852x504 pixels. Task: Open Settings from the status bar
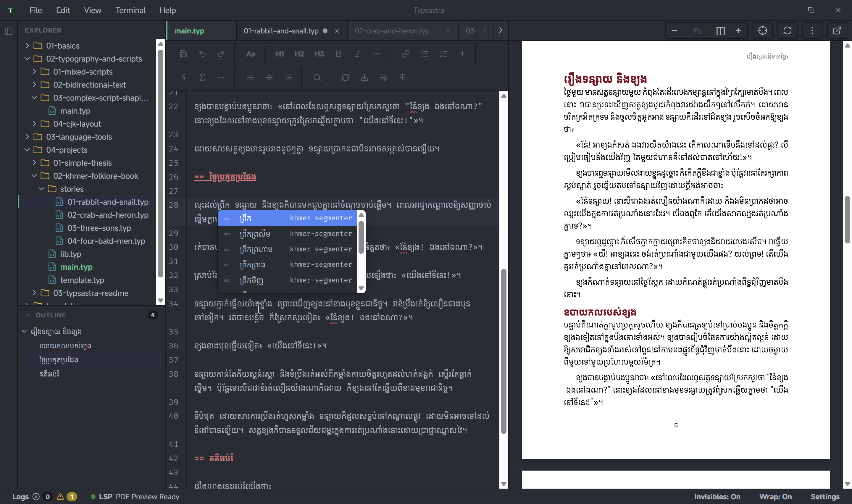[825, 497]
